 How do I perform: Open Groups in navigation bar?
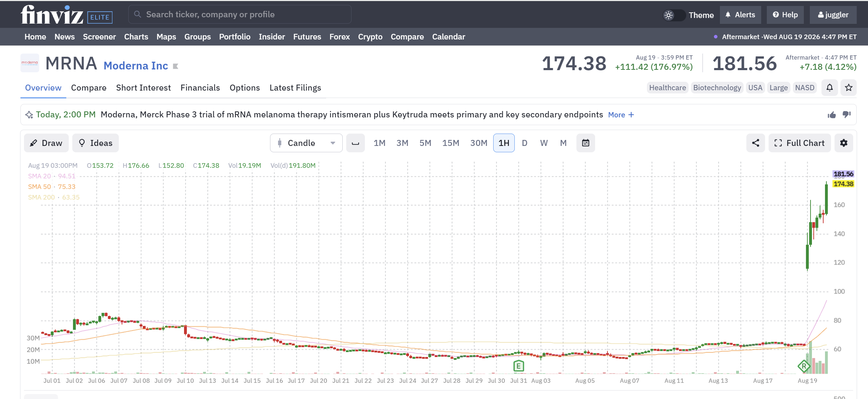tap(197, 37)
